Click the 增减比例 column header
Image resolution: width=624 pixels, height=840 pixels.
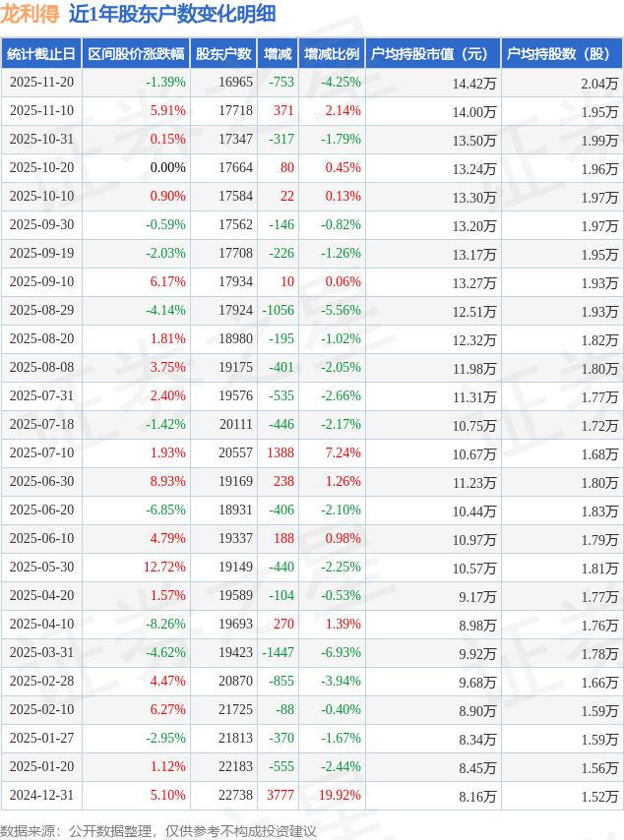332,54
